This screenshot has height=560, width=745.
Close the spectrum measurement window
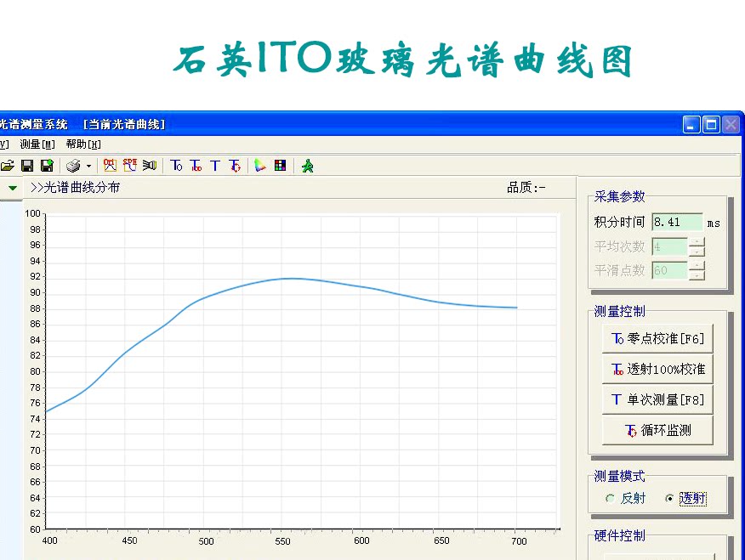[x=731, y=125]
